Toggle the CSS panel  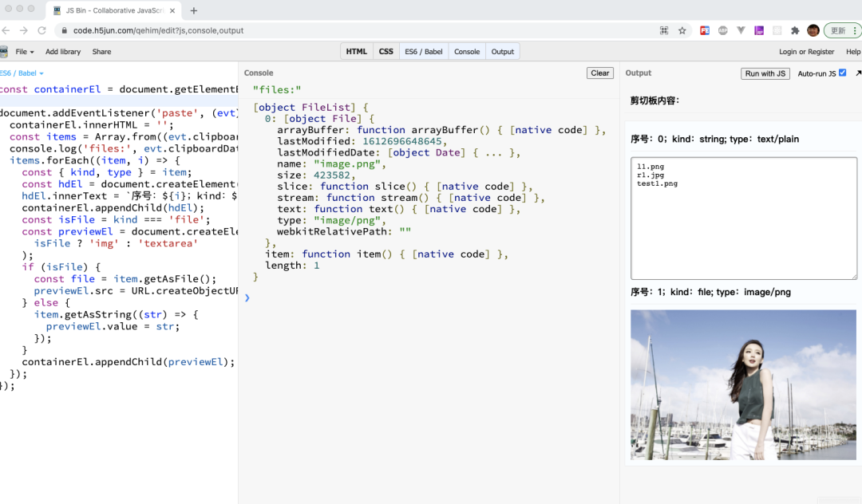point(386,52)
